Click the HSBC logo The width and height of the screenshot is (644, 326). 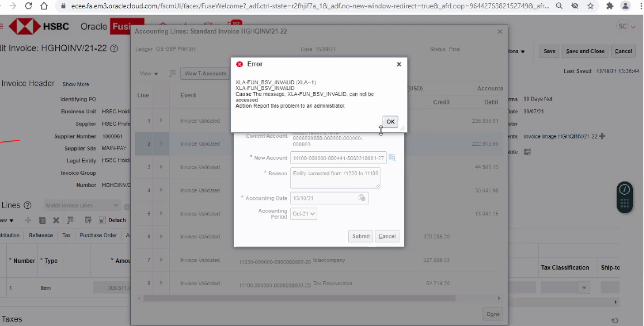[x=40, y=26]
